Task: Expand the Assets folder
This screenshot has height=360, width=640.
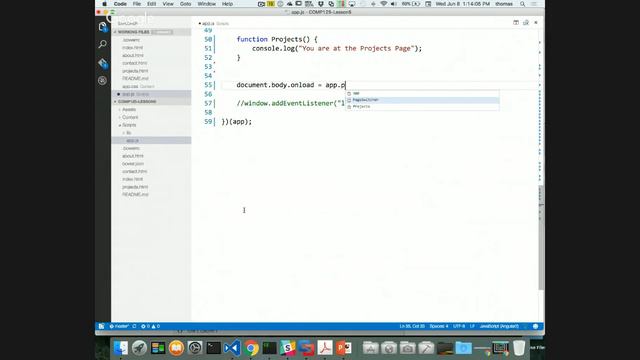Action: point(129,109)
